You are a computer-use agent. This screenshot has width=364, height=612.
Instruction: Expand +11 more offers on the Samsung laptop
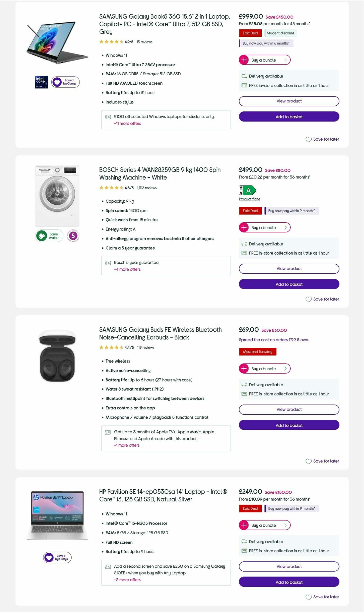[127, 124]
